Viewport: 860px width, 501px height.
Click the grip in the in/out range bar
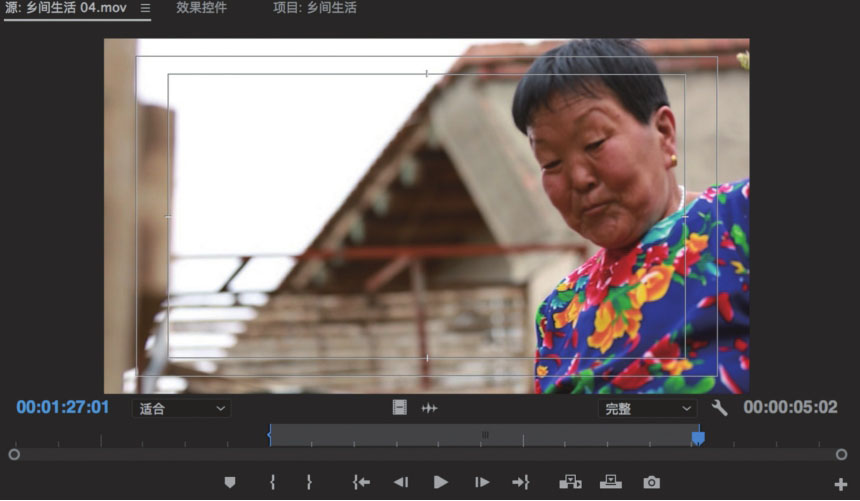click(485, 435)
